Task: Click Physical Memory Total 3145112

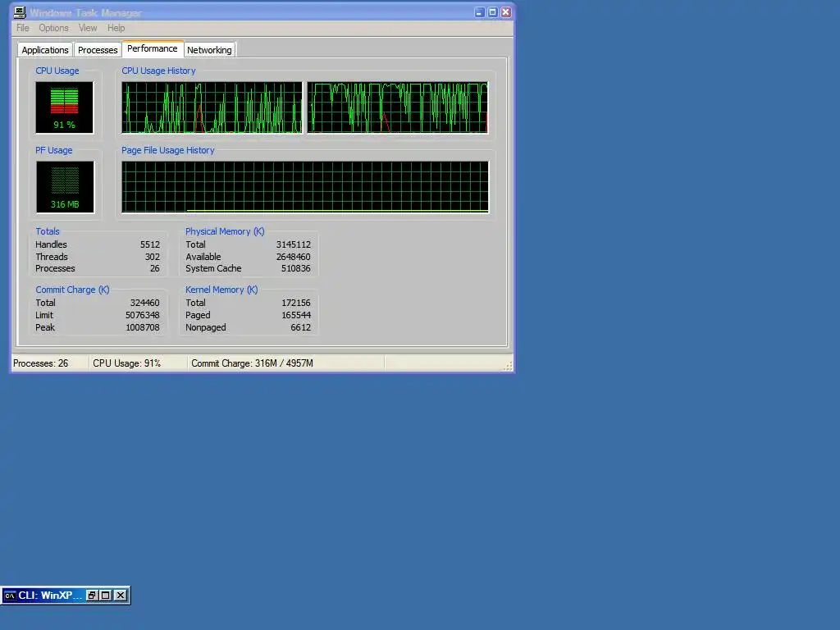Action: coord(293,244)
